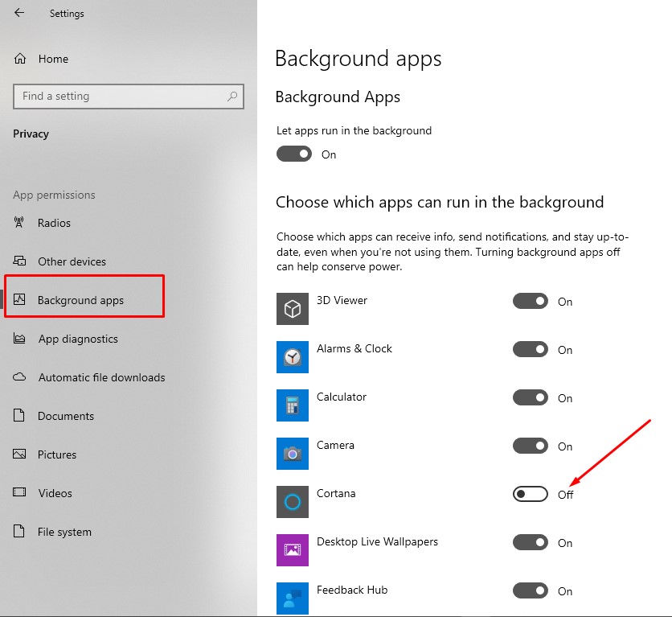Toggle Calculator background permission
Viewport: 672px width, 617px height.
531,397
